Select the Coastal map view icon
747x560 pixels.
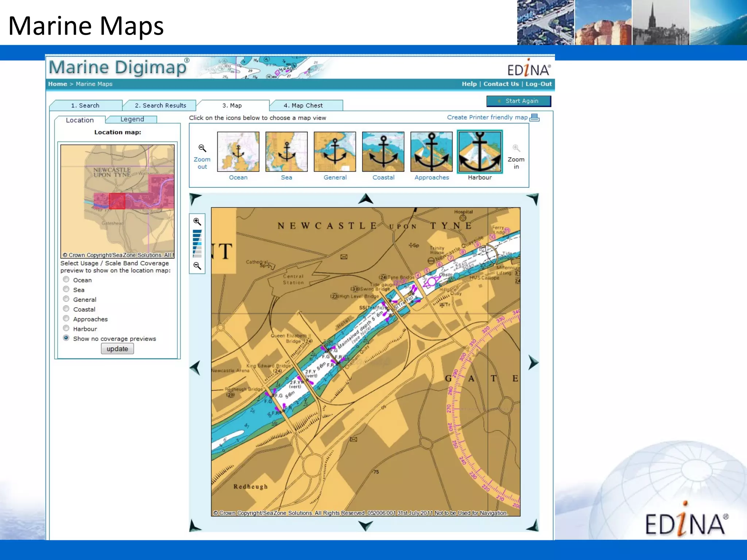tap(383, 152)
